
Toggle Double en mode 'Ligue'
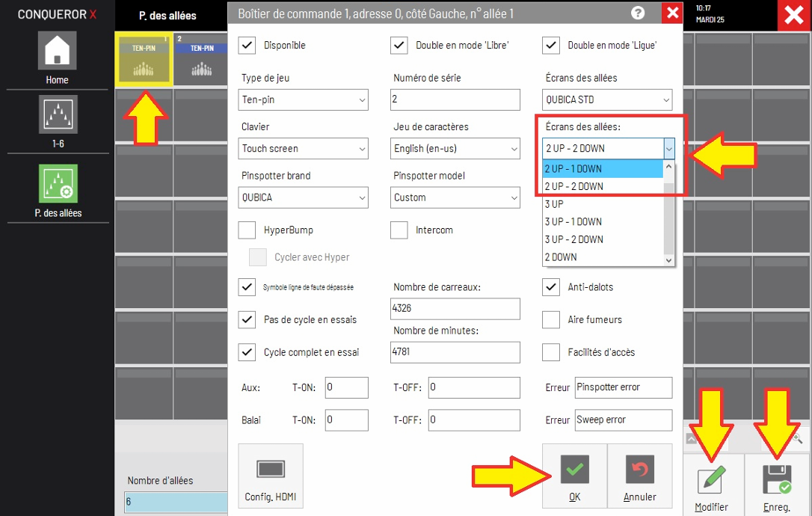[x=551, y=45]
